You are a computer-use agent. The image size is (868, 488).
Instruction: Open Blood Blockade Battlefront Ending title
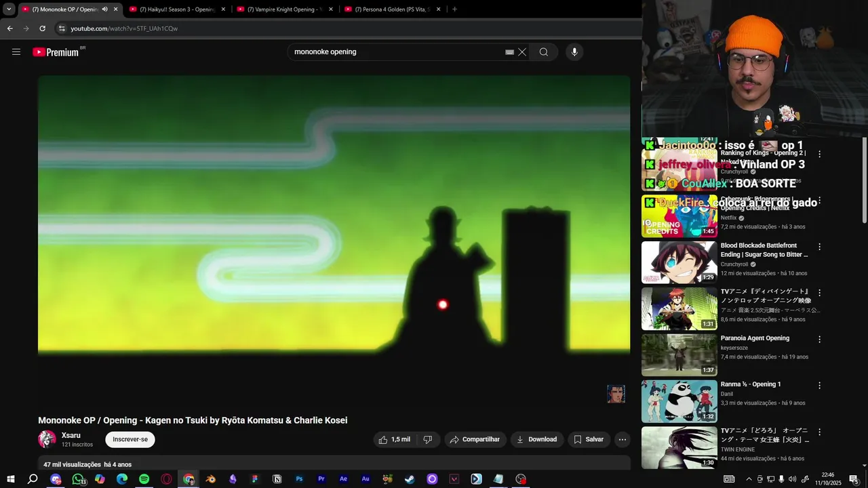(x=764, y=250)
